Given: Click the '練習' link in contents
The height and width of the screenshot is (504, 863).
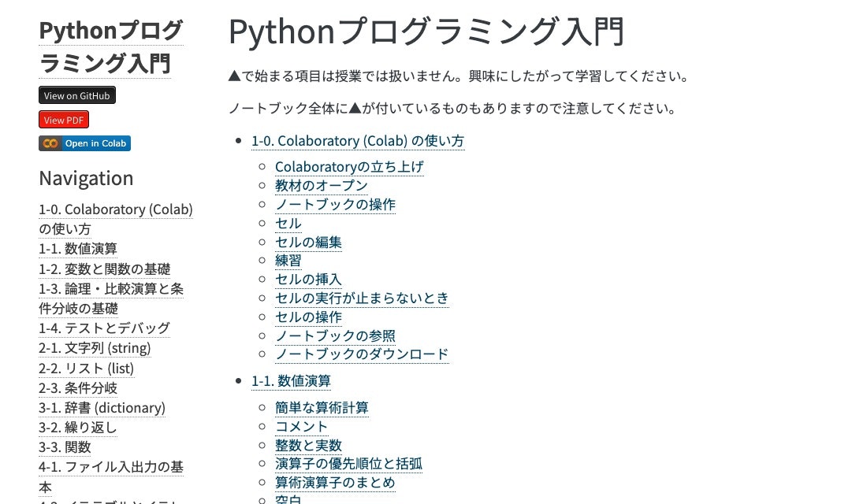Looking at the screenshot, I should pos(288,260).
